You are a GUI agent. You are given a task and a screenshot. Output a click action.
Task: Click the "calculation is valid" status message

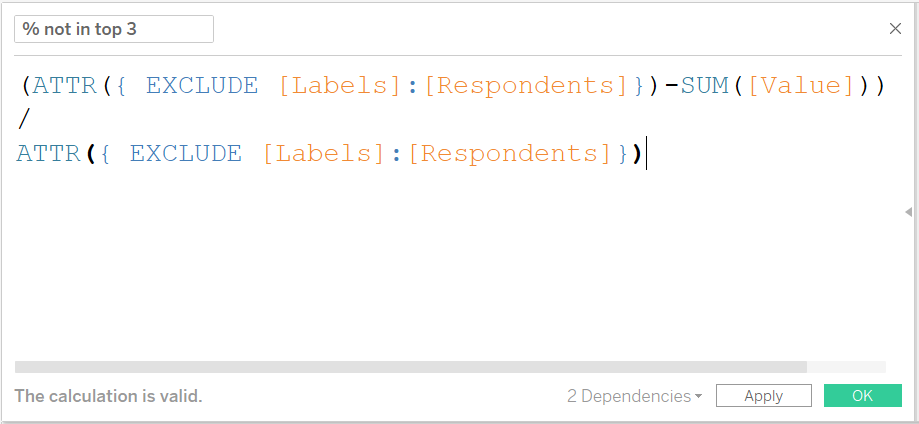[x=108, y=396]
